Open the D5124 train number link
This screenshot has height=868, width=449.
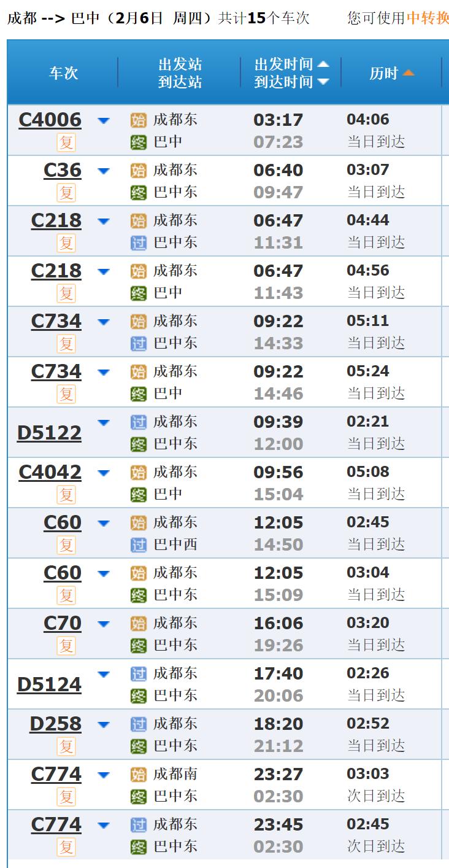[49, 684]
